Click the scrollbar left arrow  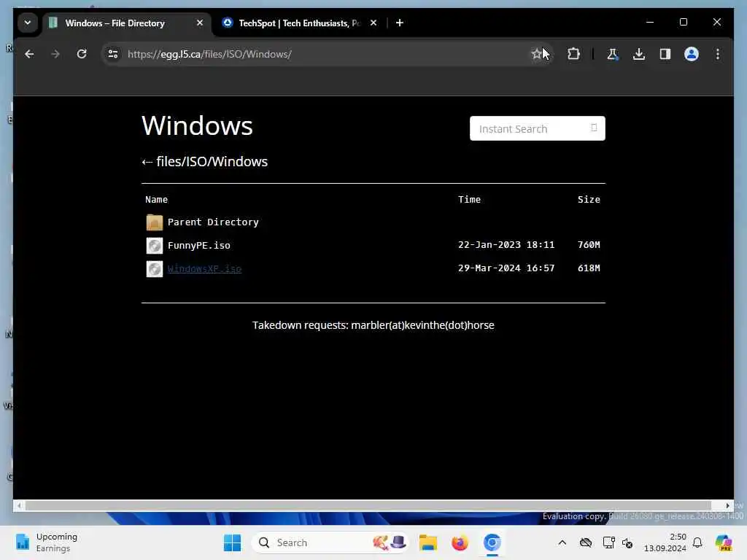(x=19, y=506)
